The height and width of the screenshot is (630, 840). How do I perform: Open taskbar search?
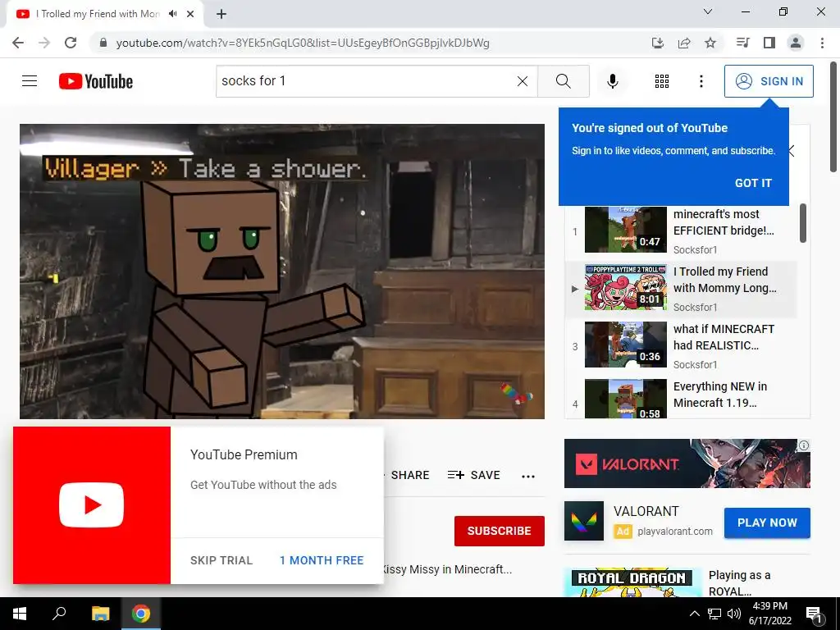point(59,614)
